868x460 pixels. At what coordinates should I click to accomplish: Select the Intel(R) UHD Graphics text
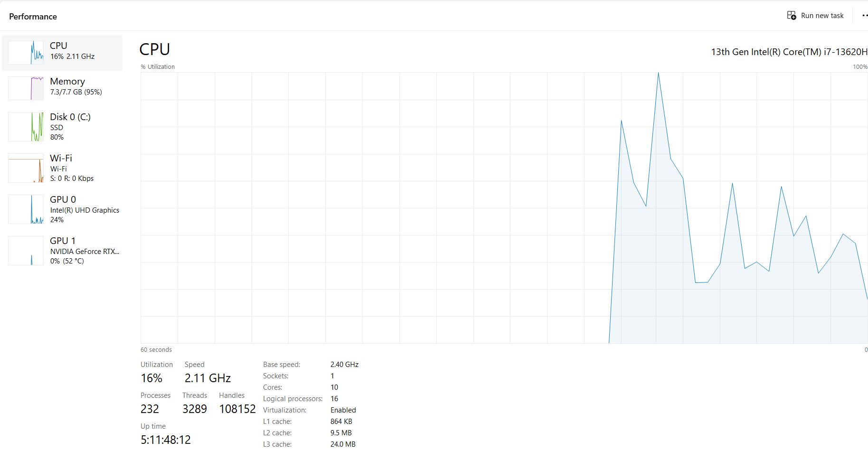point(85,210)
